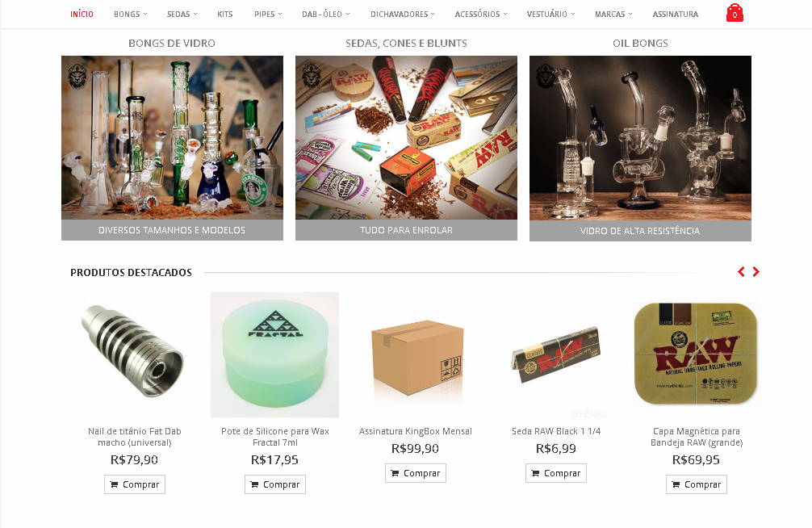Click cart icon on Nail de titânio Comprar
Screen dimensions: 812x528
(114, 484)
